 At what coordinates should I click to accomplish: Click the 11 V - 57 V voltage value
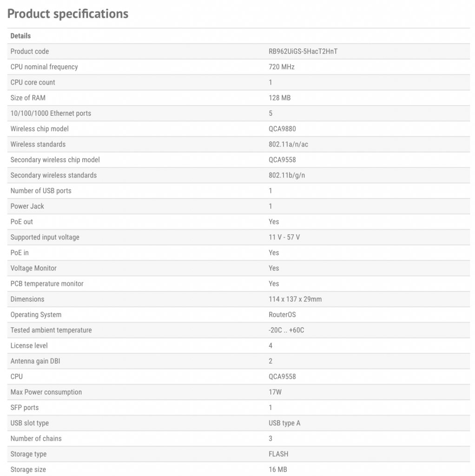pyautogui.click(x=284, y=237)
